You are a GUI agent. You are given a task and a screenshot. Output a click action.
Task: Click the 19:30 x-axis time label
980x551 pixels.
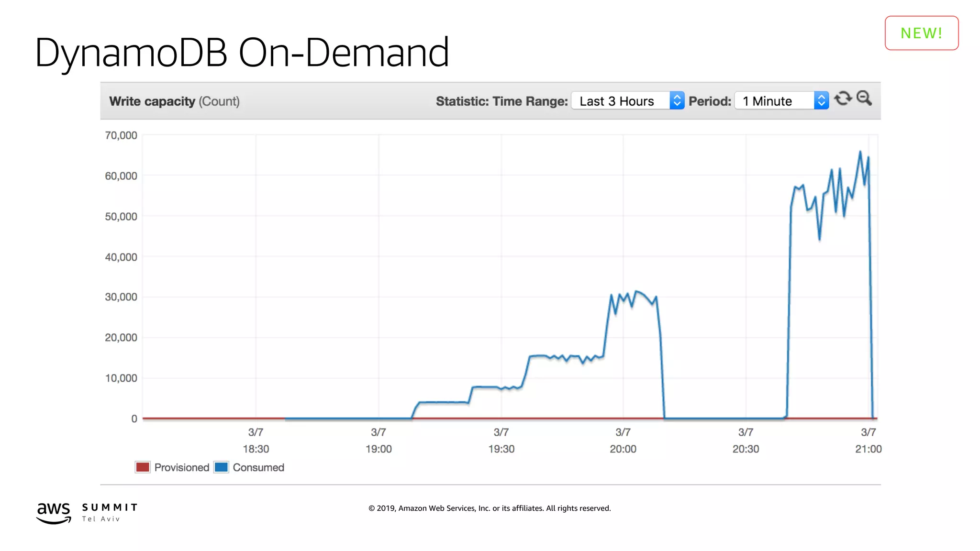click(501, 449)
